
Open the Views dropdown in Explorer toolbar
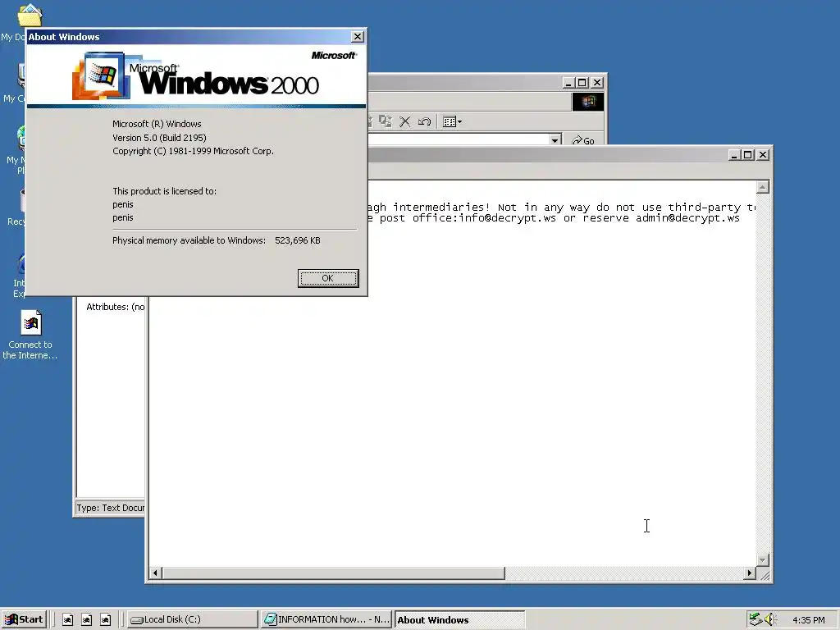click(452, 121)
